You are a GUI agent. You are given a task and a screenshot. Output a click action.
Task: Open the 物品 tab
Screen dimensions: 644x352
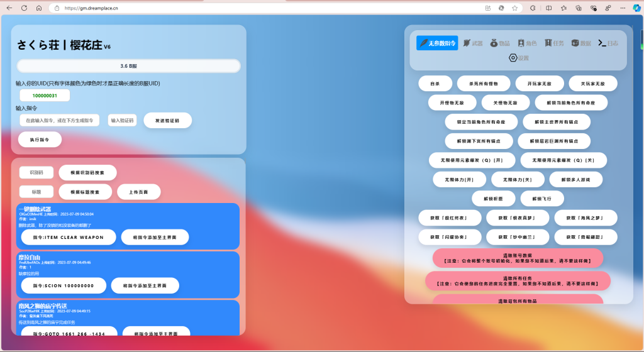click(x=500, y=43)
